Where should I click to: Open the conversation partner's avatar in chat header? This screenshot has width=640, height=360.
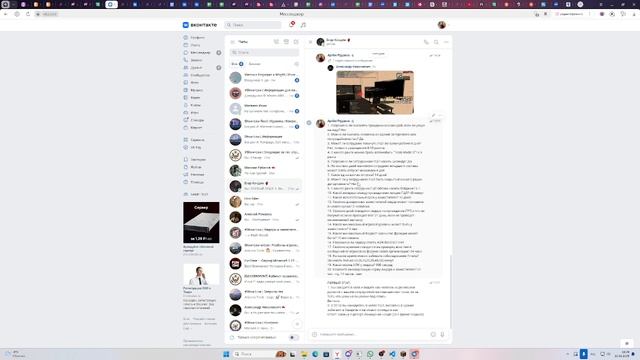[x=320, y=42]
